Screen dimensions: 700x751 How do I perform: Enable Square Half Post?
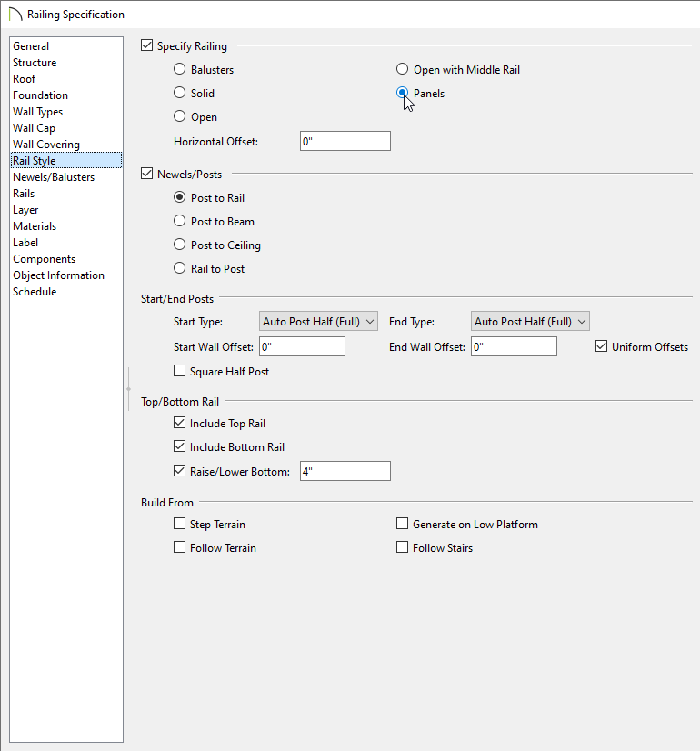180,371
